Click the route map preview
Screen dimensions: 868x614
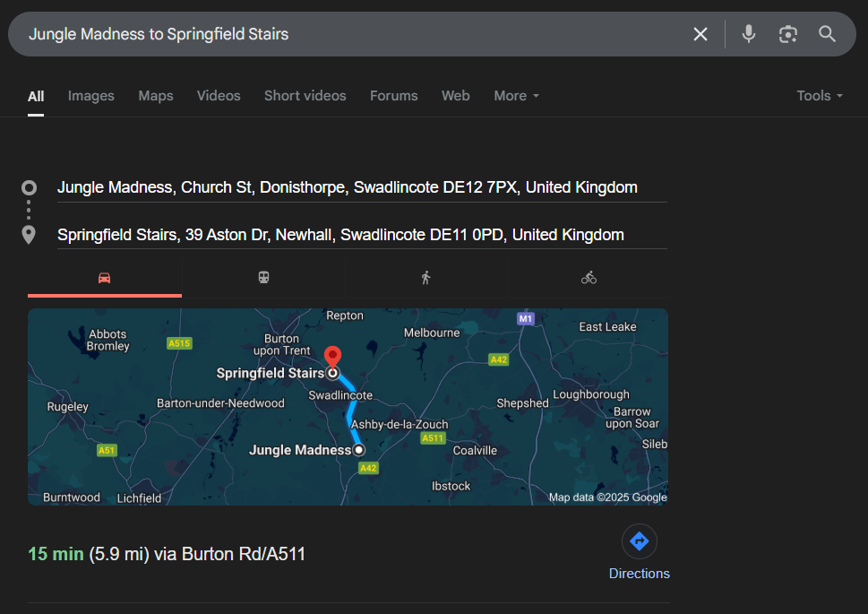tap(348, 407)
